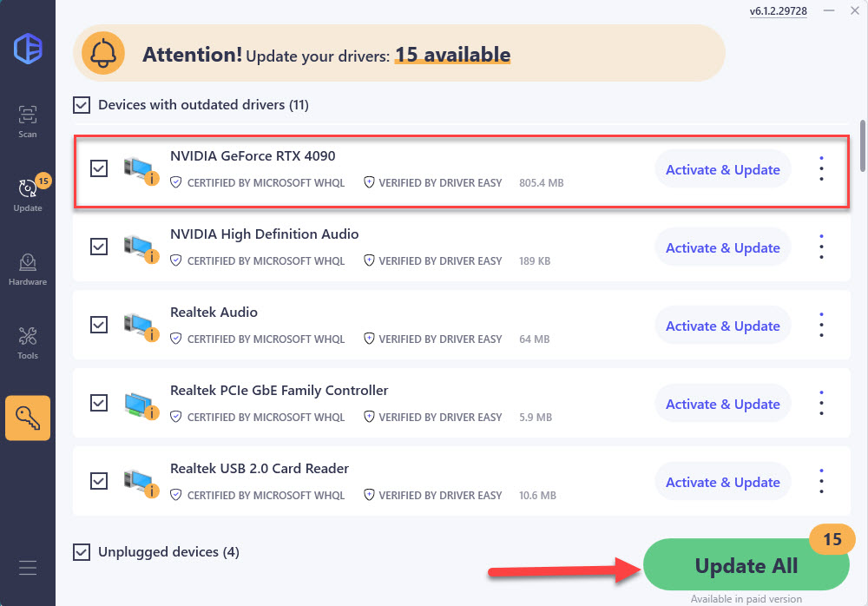Open the hamburger menu at sidebar bottom

point(28,569)
